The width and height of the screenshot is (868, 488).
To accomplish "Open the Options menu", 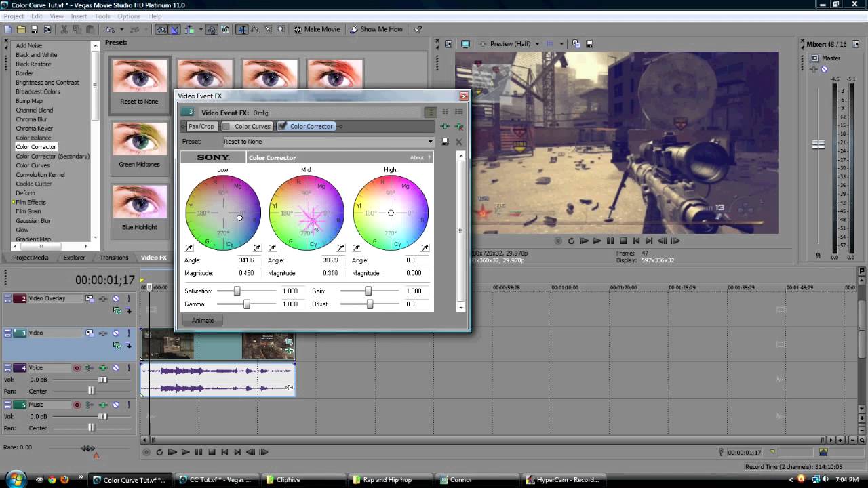I will 129,16.
